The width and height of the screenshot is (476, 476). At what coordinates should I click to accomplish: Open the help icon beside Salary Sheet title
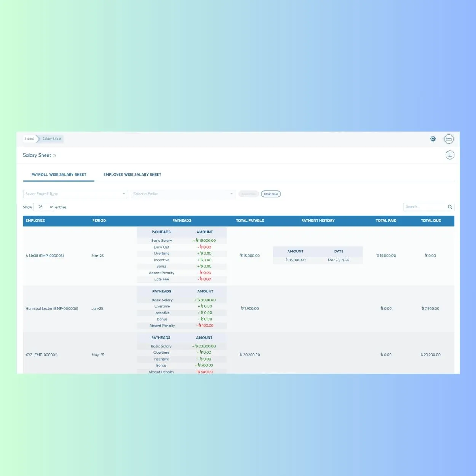tap(54, 155)
